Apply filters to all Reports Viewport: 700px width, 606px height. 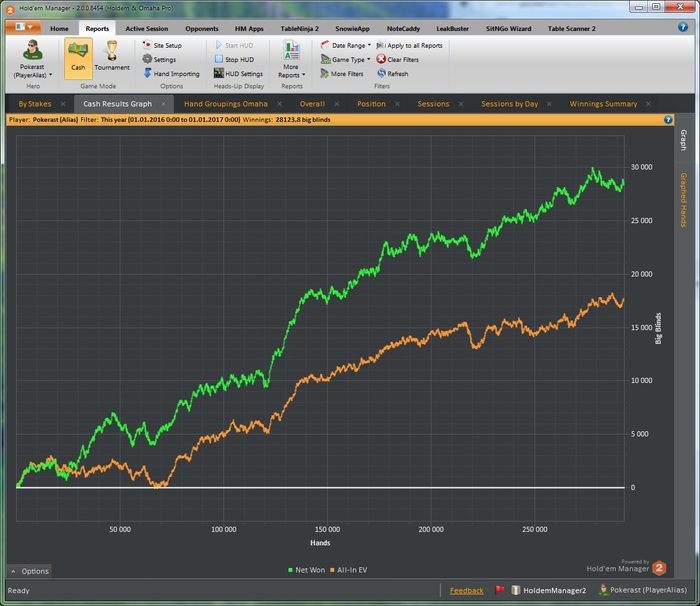[x=409, y=45]
